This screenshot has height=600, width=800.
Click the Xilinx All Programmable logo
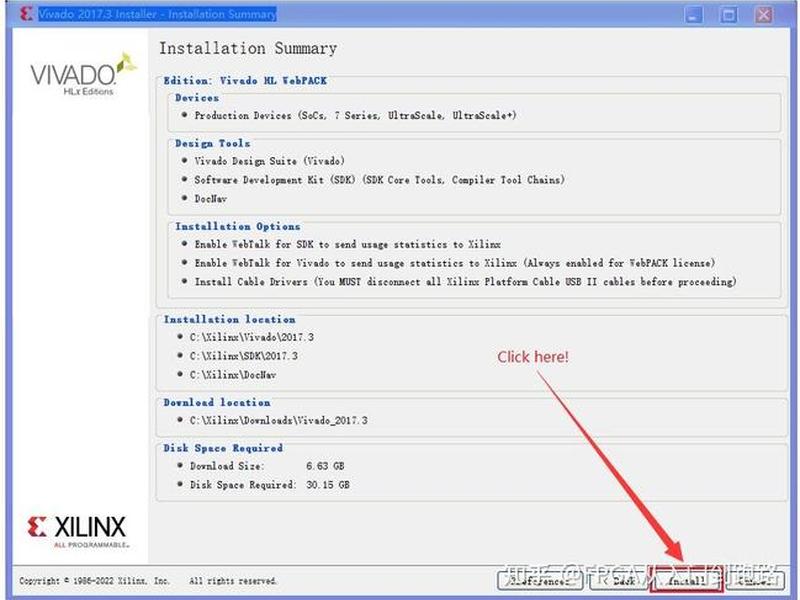(x=77, y=531)
